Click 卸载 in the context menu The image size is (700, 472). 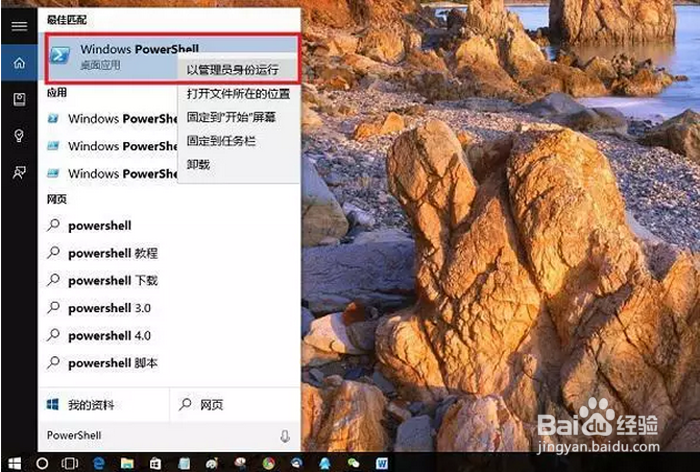tap(238, 165)
